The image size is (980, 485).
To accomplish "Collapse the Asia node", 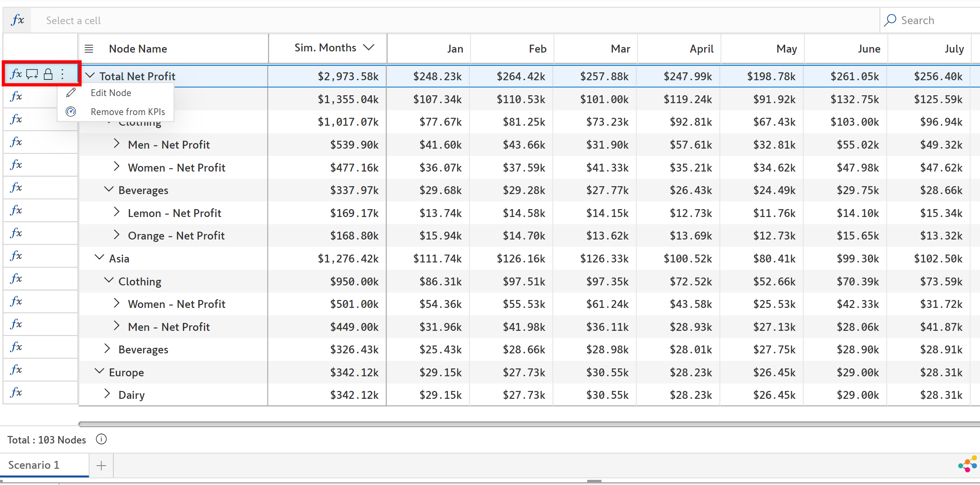I will [x=100, y=258].
